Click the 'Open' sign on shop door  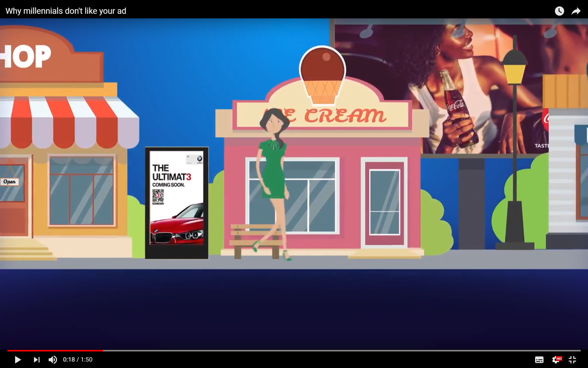click(9, 182)
